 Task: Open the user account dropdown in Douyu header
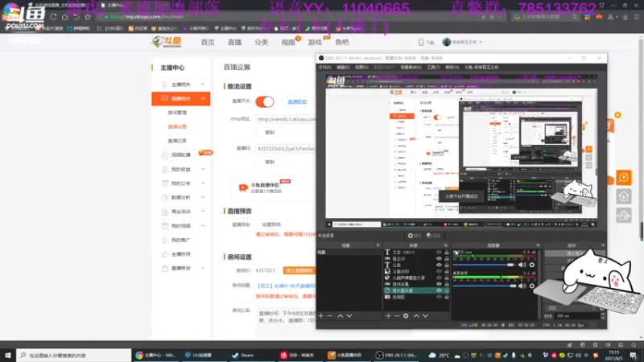point(462,42)
